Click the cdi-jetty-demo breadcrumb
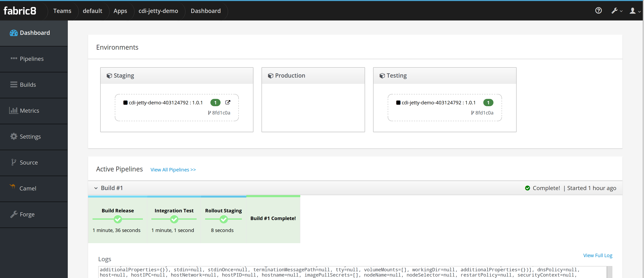 158,11
